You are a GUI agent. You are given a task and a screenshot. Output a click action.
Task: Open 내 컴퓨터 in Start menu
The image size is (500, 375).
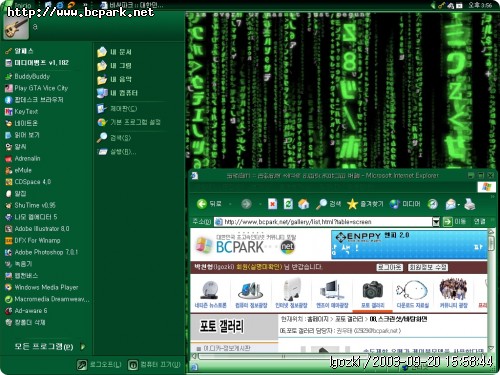tap(117, 93)
